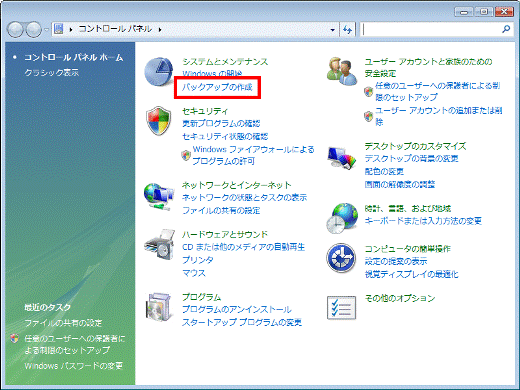The image size is (520, 390).
Task: Open プログラム category heading
Action: pos(201,297)
